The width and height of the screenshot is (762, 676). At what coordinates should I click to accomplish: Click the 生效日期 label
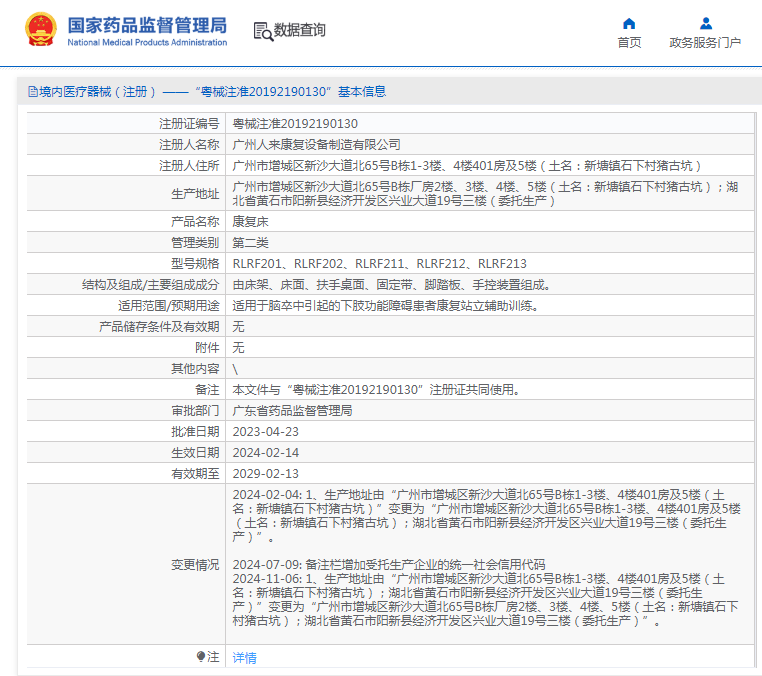click(195, 452)
